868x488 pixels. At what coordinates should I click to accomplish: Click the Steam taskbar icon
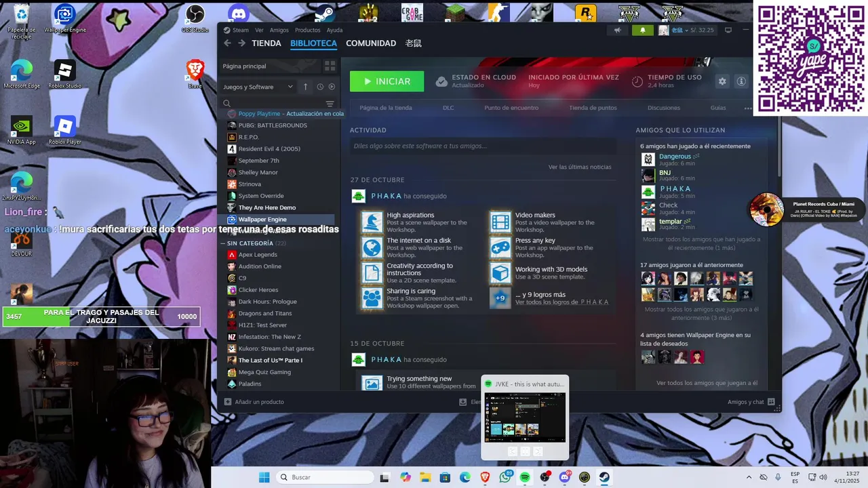[x=604, y=477]
